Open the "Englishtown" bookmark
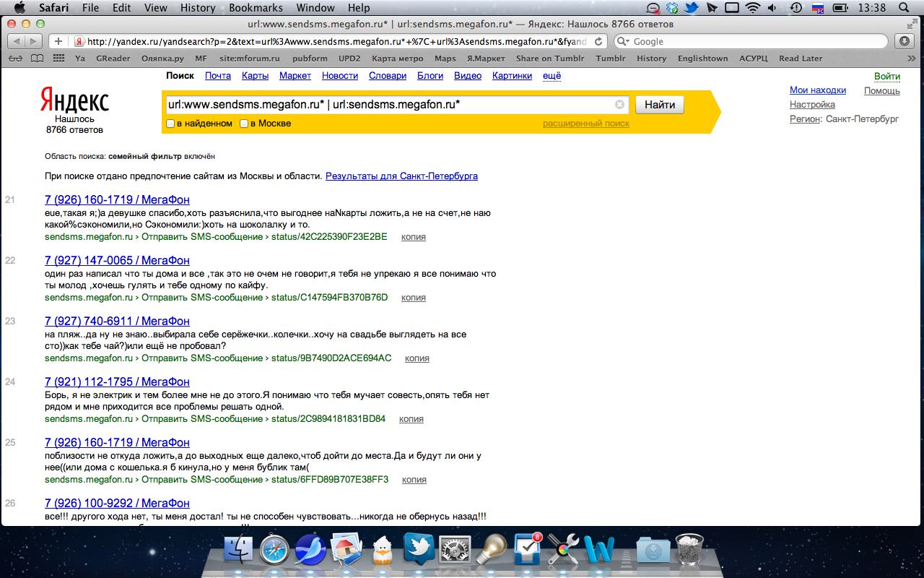The width and height of the screenshot is (924, 578). (x=702, y=59)
